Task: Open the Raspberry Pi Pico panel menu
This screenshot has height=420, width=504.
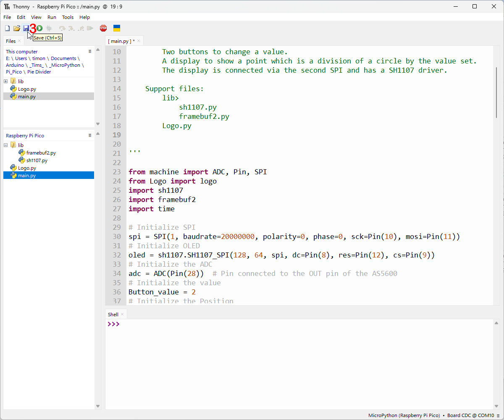Action: tap(89, 135)
